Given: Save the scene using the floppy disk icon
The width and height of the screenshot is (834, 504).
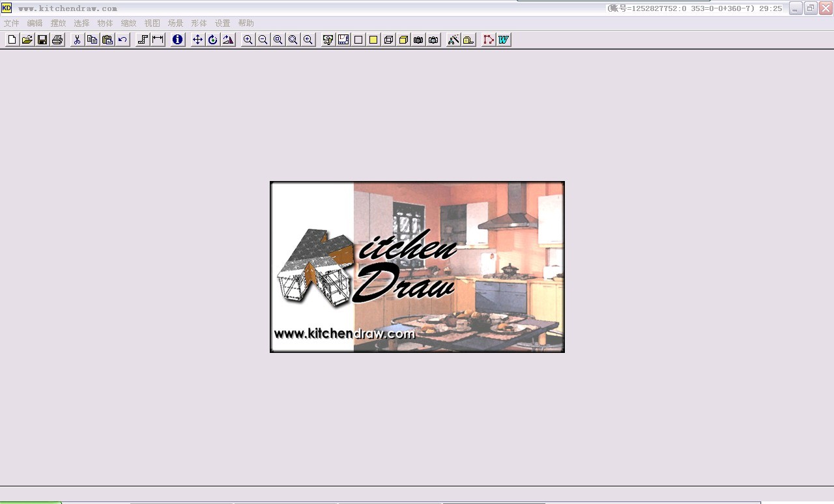Looking at the screenshot, I should coord(42,40).
